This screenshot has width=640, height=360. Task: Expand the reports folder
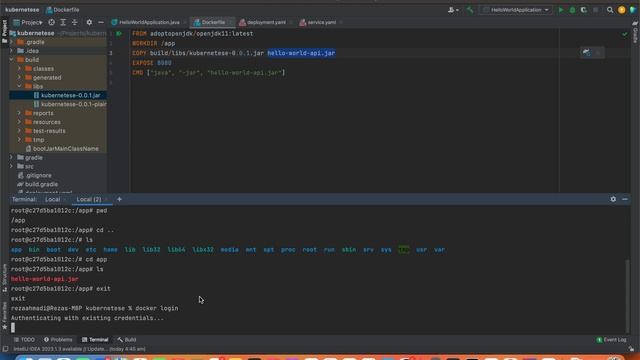click(x=19, y=113)
